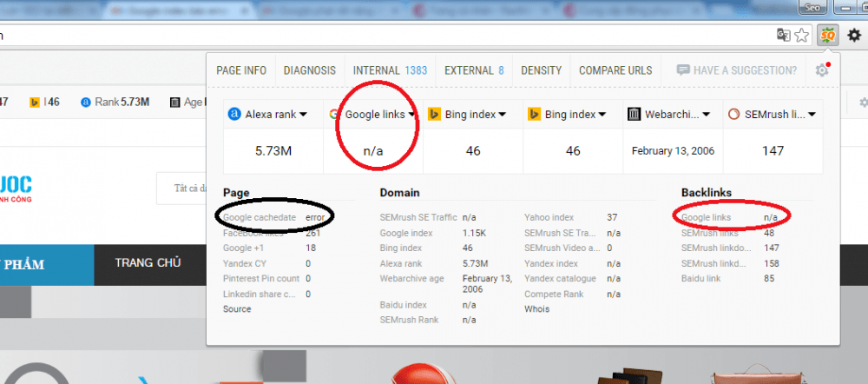The image size is (868, 384).
Task: Click Google index value 1.15K
Action: (x=474, y=234)
